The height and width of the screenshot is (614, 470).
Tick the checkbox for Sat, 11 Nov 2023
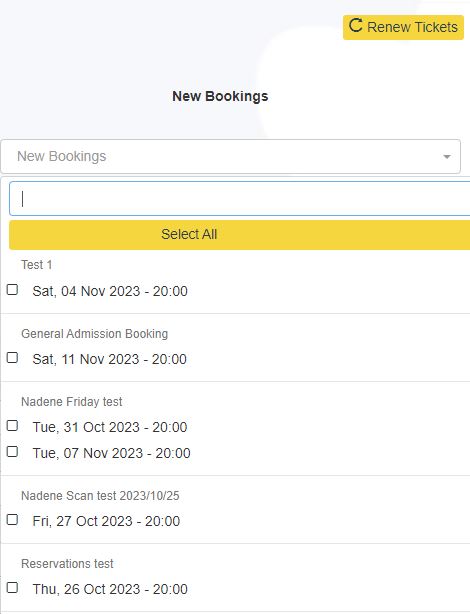(x=13, y=358)
